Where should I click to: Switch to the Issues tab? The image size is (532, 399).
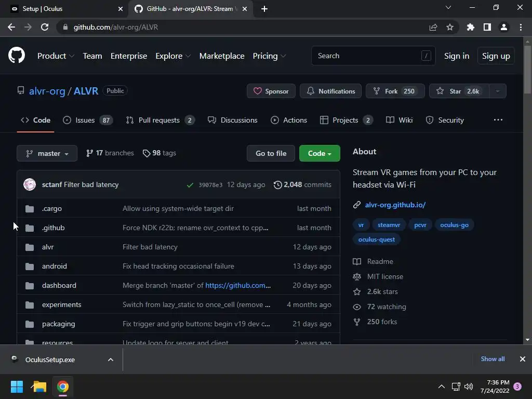(88, 120)
